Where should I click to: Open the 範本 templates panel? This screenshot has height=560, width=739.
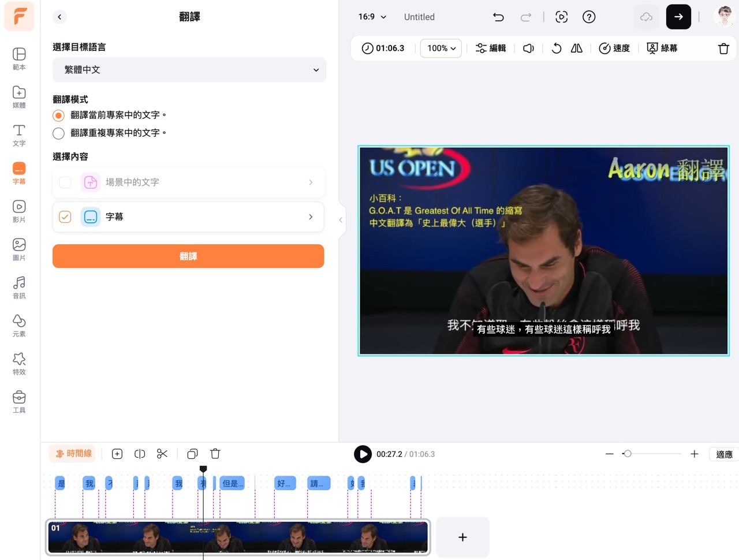pyautogui.click(x=19, y=59)
